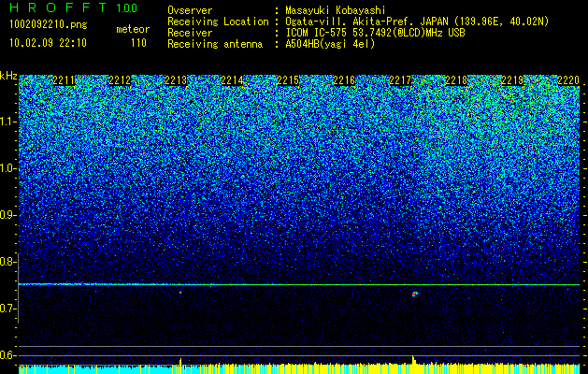Click the 2219 time marker
The image size is (588, 374).
pyautogui.click(x=512, y=79)
